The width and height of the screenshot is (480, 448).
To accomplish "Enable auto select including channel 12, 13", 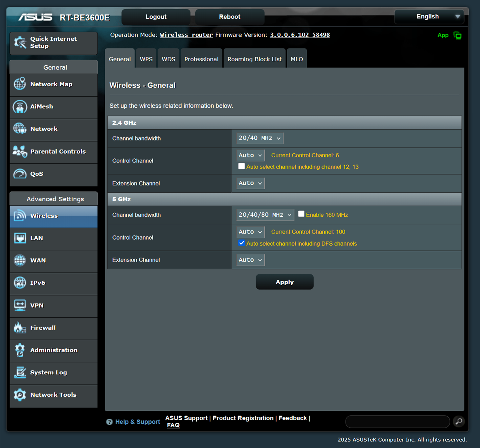I will (x=242, y=166).
